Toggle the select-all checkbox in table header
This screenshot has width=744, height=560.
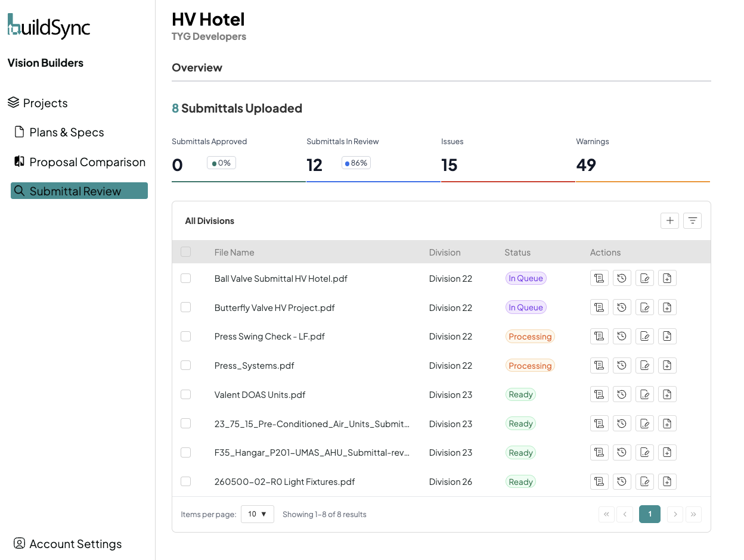pyautogui.click(x=185, y=251)
